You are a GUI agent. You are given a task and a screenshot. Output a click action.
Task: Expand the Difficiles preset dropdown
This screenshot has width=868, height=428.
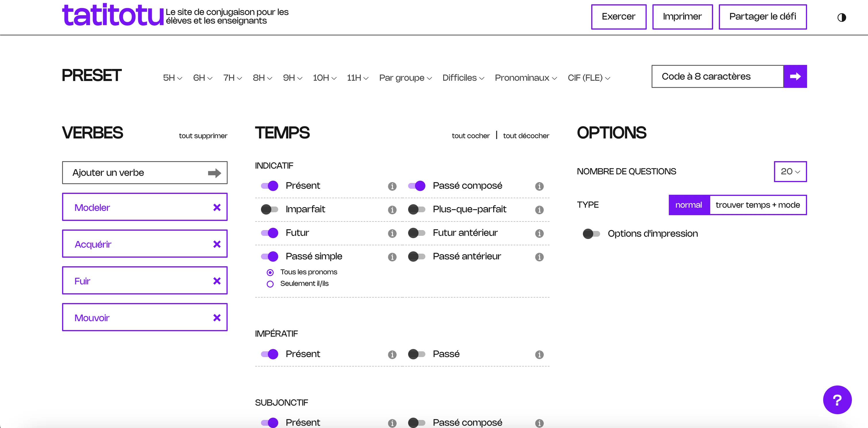(x=463, y=78)
